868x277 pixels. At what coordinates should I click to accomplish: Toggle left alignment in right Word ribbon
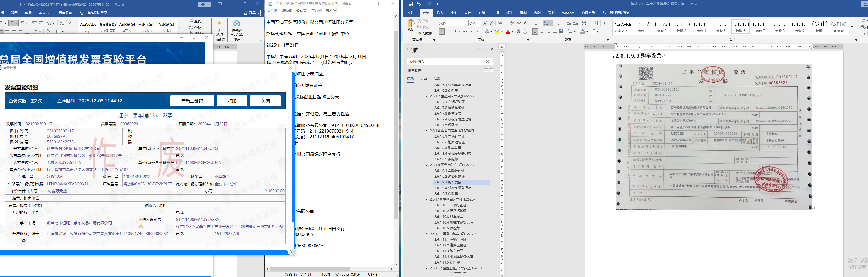(535, 31)
